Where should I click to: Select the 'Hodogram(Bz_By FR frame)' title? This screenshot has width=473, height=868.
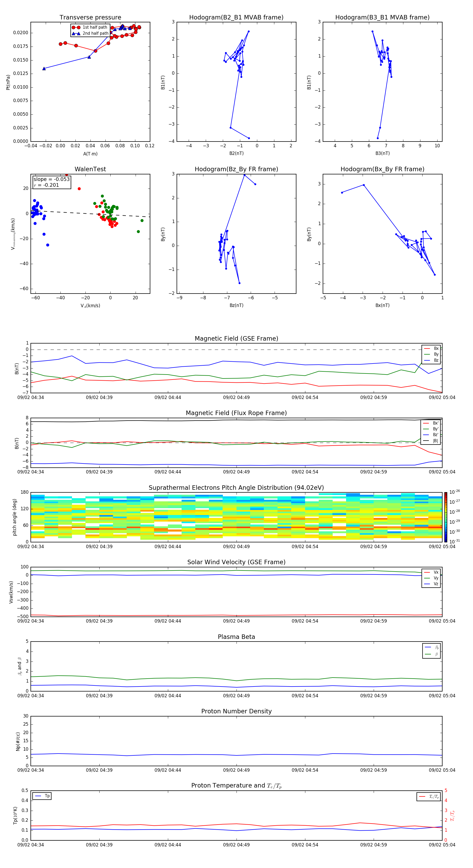pos(236,169)
